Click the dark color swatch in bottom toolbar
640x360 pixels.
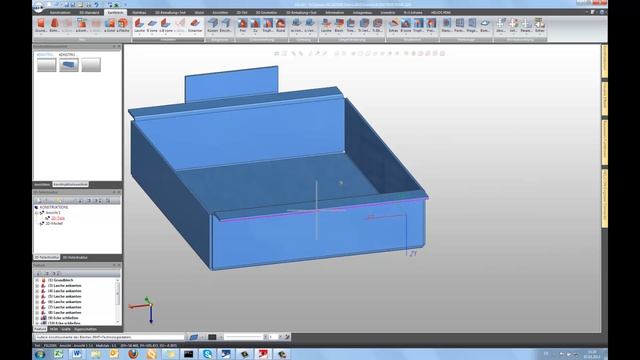point(212,337)
